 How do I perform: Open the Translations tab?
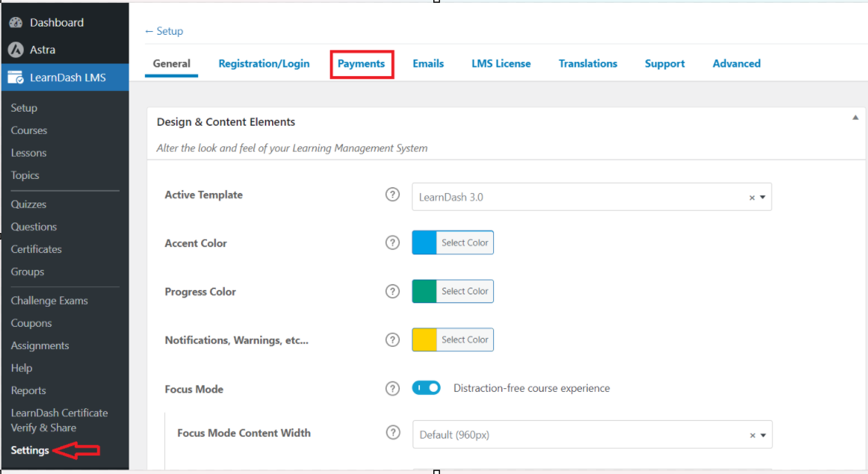[x=588, y=64]
